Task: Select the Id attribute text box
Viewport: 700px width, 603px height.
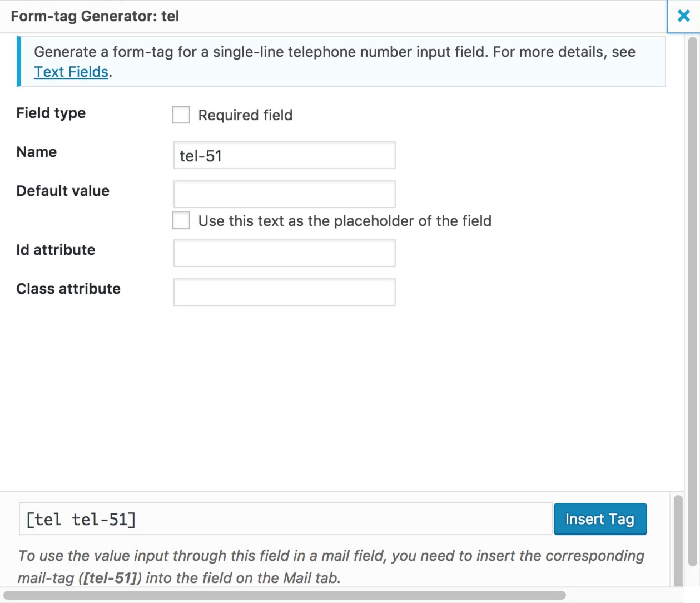Action: click(284, 253)
